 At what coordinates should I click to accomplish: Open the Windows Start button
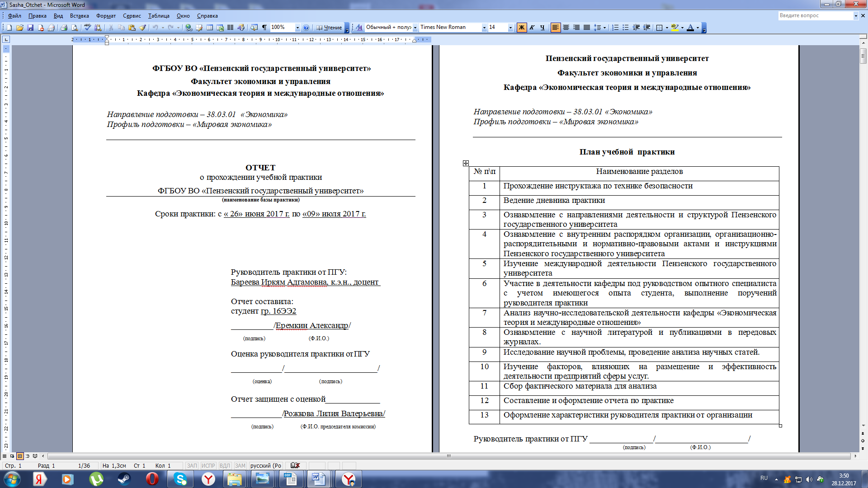[12, 479]
